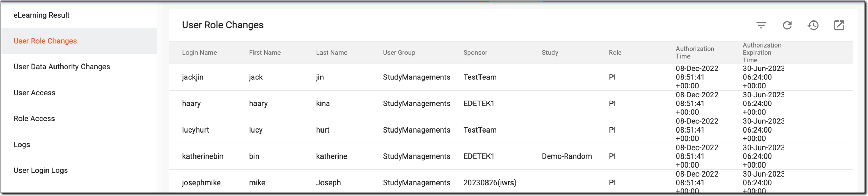The image size is (868, 196).
Task: Select User Role Changes in sidebar
Action: click(79, 41)
